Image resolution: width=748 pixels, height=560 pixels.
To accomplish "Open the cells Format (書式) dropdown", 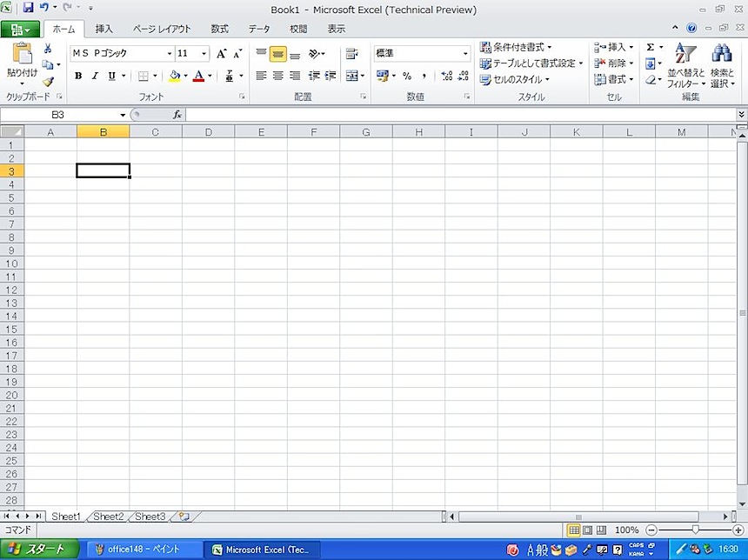I will 614,80.
